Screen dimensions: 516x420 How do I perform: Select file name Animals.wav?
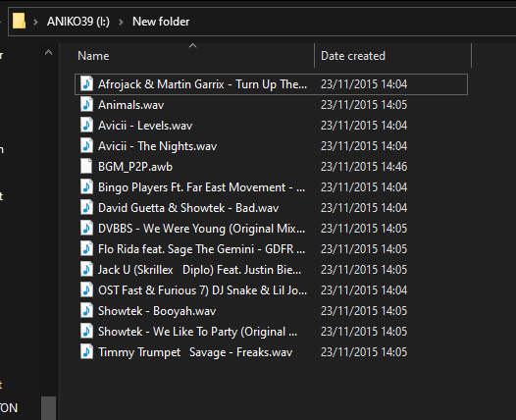pos(131,105)
